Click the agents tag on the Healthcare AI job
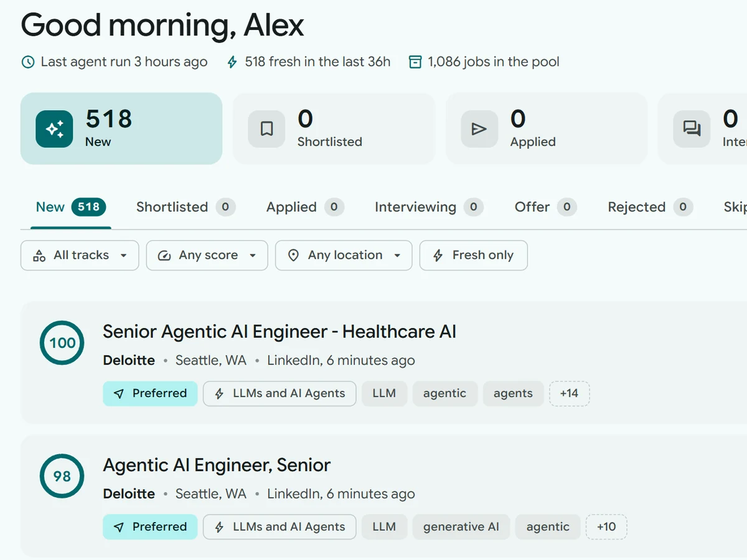The image size is (747, 560). (513, 393)
